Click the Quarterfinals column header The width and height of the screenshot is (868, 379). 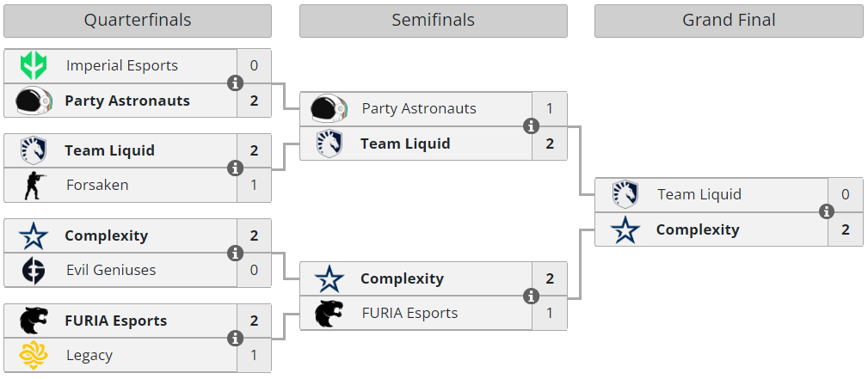[138, 21]
